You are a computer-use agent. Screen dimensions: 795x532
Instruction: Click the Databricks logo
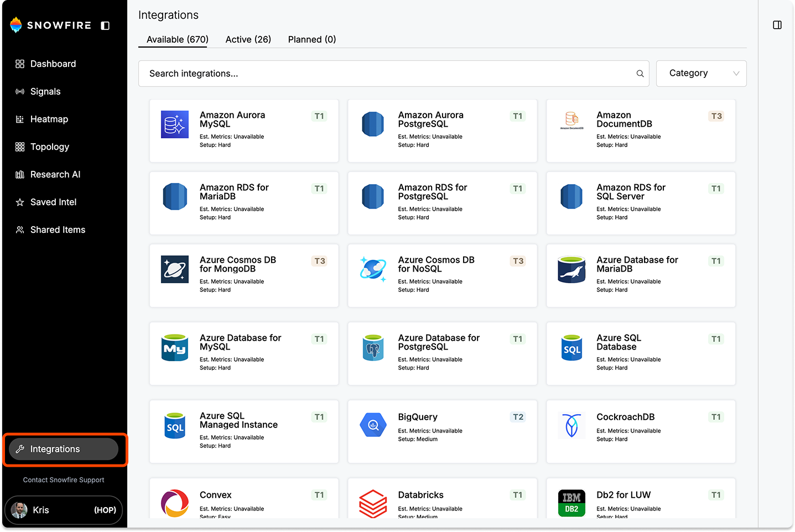(x=373, y=503)
